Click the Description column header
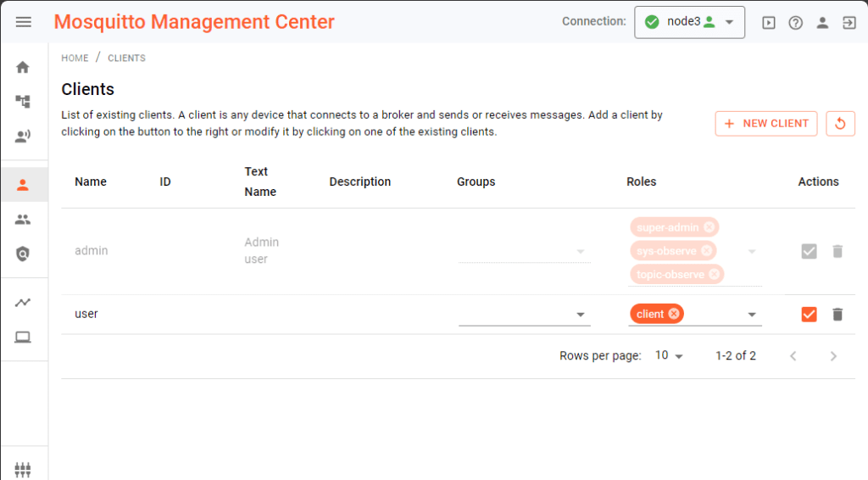Viewport: 868px width, 480px height. (x=359, y=181)
